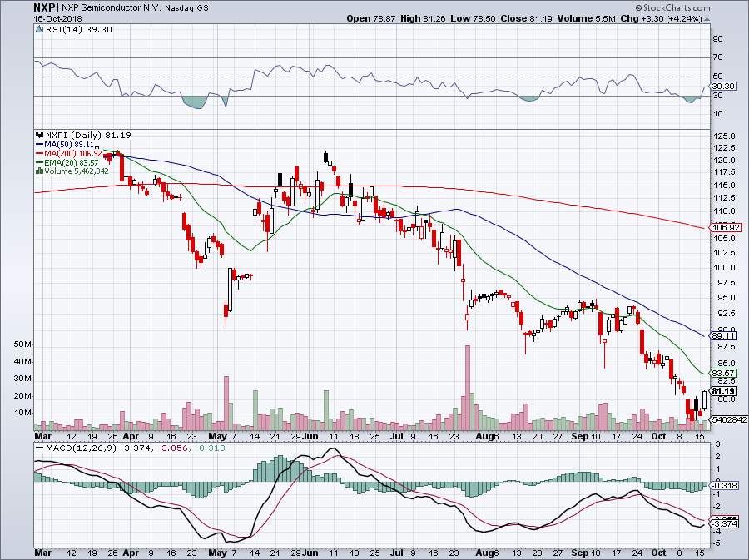Click the 5462842 volume tag on right

point(729,419)
